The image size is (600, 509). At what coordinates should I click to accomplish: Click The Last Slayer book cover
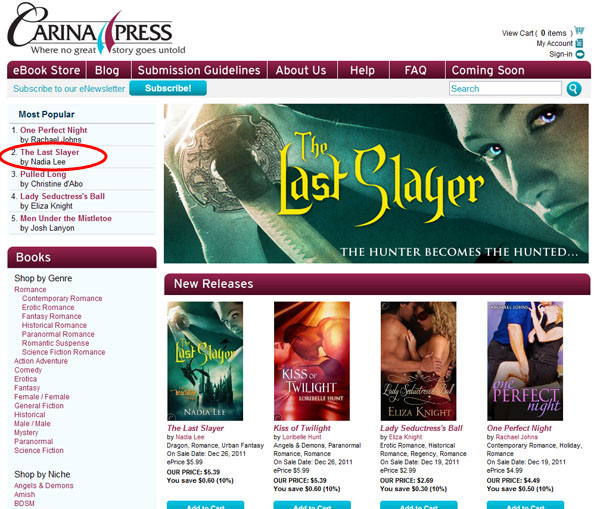(205, 361)
